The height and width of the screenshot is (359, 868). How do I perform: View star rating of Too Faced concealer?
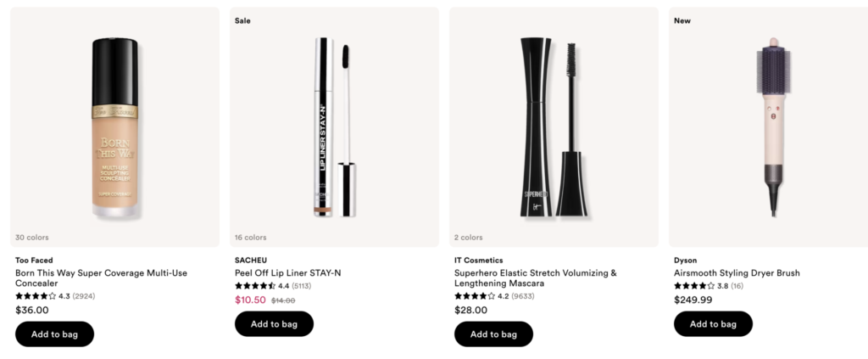36,296
